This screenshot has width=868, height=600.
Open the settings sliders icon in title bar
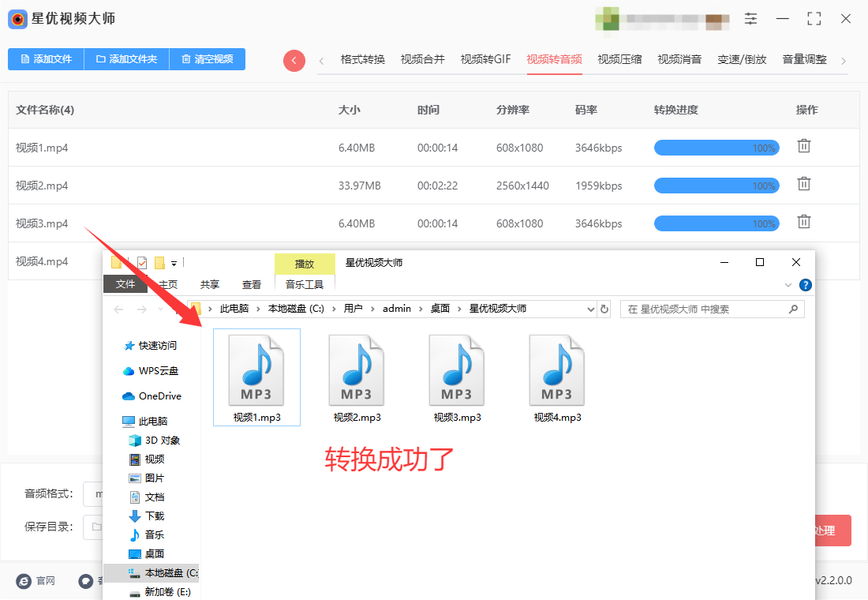point(750,19)
